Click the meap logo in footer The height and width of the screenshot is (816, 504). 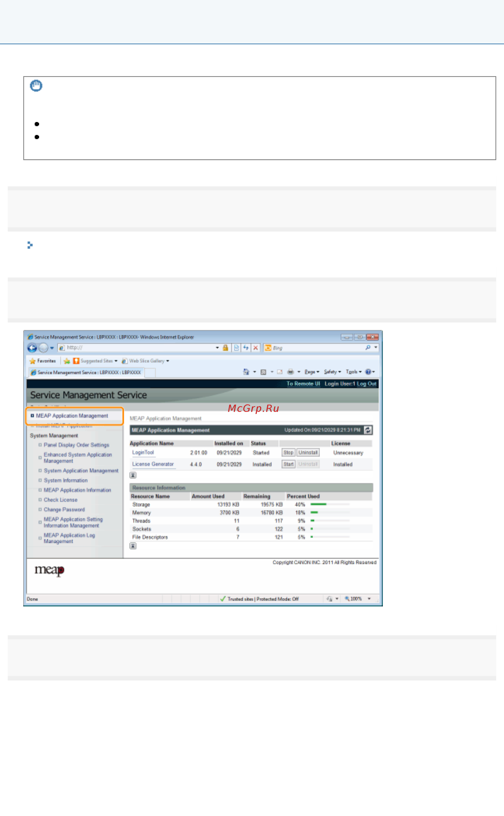pyautogui.click(x=49, y=570)
